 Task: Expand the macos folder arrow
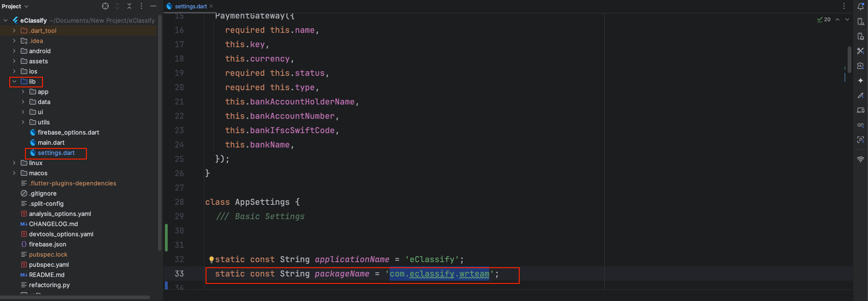(14, 173)
